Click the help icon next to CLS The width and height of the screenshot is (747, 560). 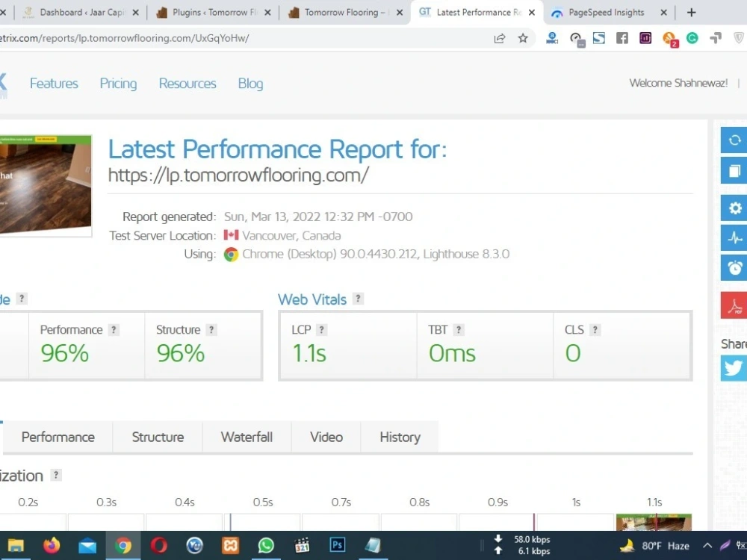[x=595, y=329]
